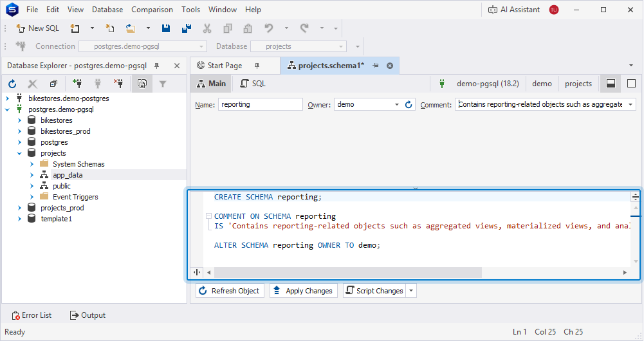This screenshot has height=341, width=644.
Task: Open the Database menu
Action: (x=107, y=10)
